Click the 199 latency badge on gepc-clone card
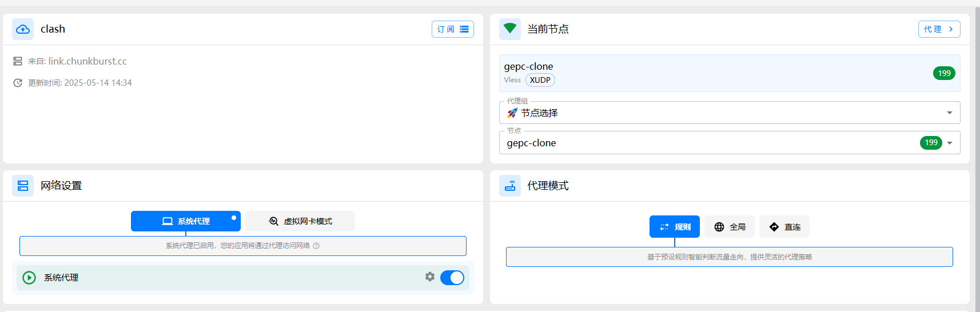Viewport: 980px width, 312px height. click(945, 73)
